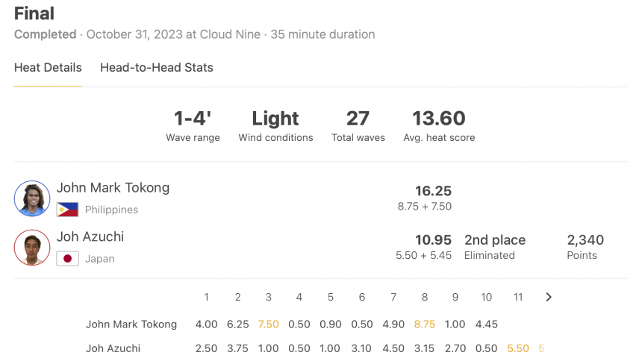Switch to Head-to-Head Stats tab
Image resolution: width=639 pixels, height=364 pixels.
coord(157,68)
